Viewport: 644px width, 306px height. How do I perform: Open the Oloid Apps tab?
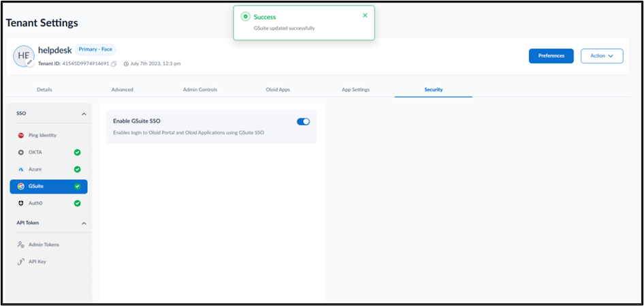click(278, 90)
